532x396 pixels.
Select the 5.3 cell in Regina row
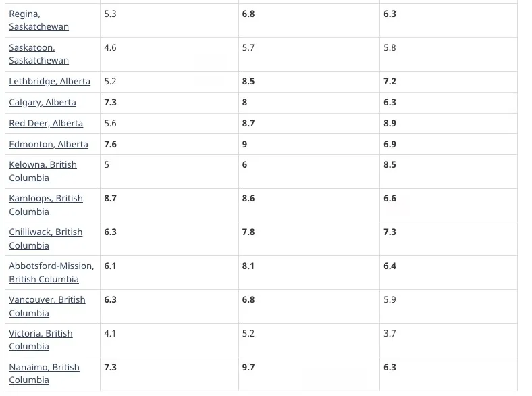pos(110,14)
